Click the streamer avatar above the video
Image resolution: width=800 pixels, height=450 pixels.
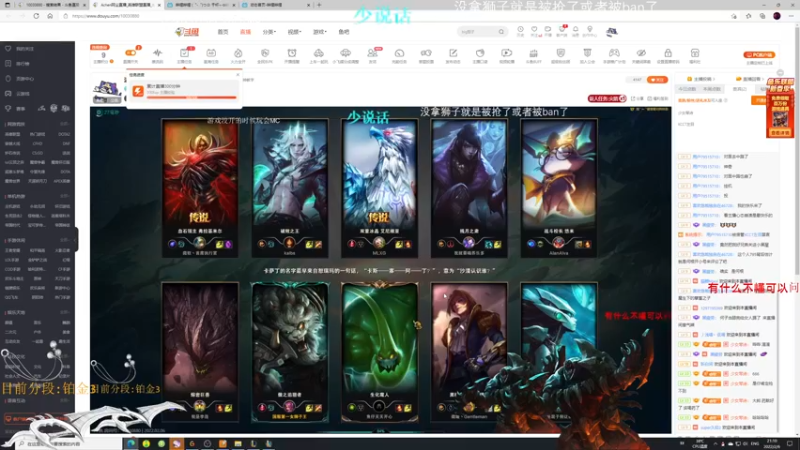click(107, 91)
